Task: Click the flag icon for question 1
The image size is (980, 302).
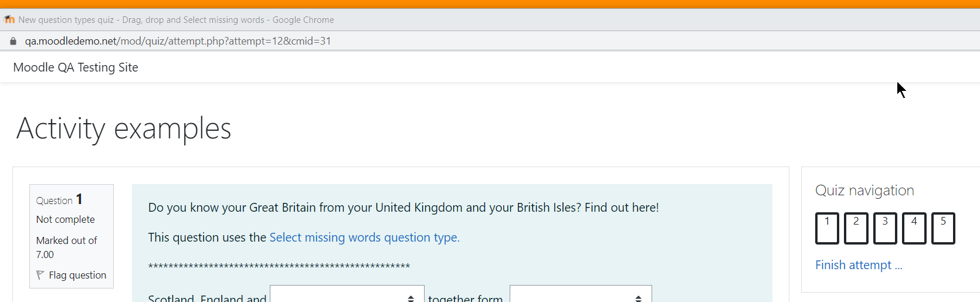Action: (40, 275)
